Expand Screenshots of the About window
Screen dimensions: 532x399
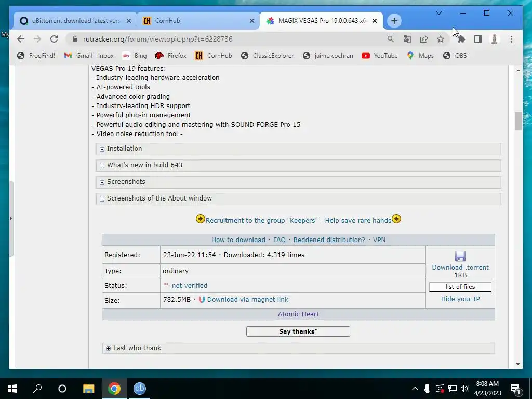[x=298, y=198]
